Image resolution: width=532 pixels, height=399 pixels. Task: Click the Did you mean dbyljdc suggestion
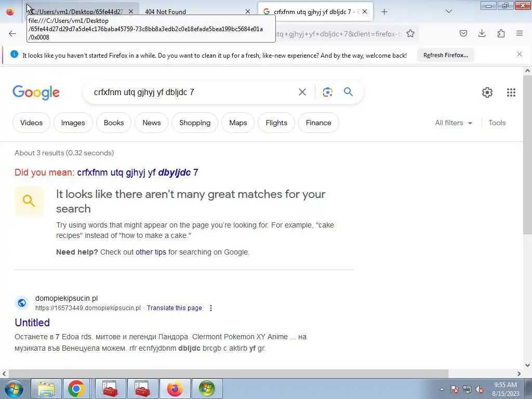click(x=137, y=172)
